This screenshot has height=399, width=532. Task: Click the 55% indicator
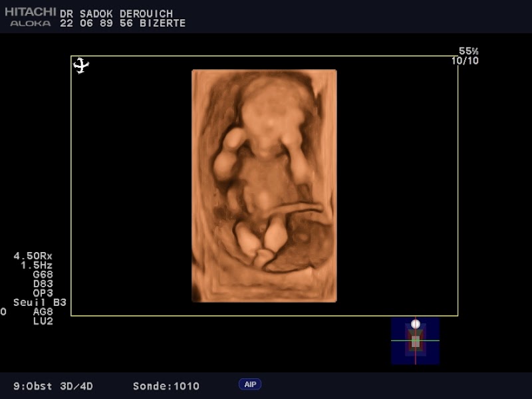468,51
